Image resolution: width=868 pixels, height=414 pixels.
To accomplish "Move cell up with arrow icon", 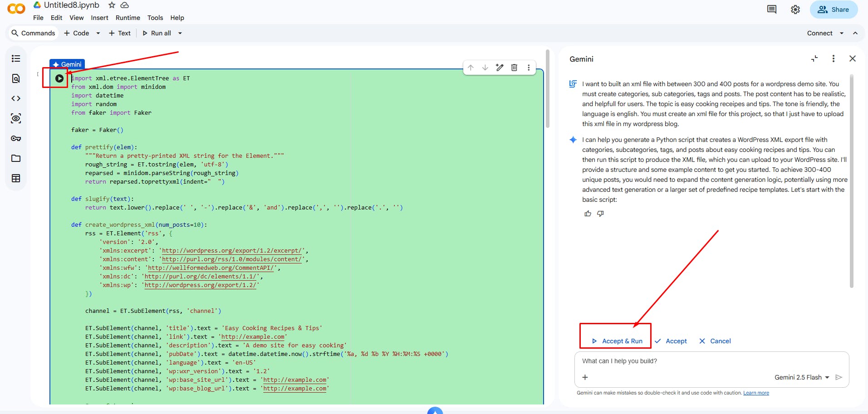I will [x=471, y=68].
